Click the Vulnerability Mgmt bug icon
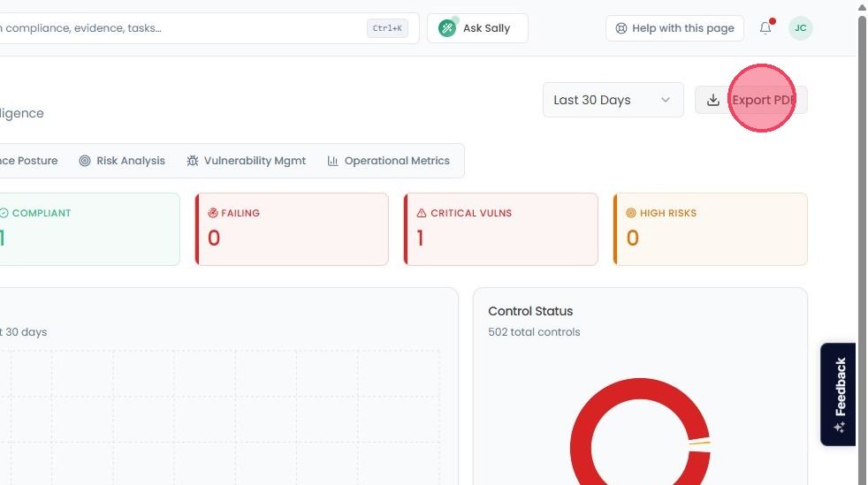 (x=192, y=161)
